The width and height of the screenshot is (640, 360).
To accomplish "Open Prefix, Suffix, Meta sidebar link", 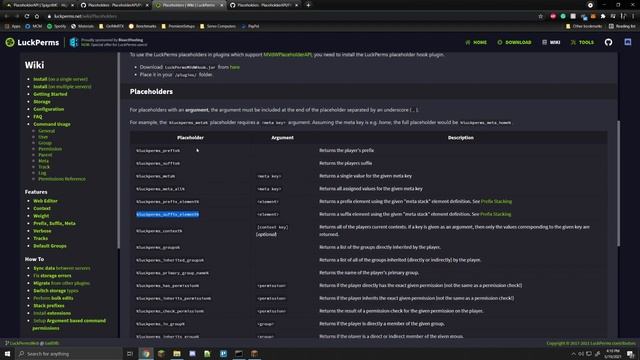I will tap(54, 223).
